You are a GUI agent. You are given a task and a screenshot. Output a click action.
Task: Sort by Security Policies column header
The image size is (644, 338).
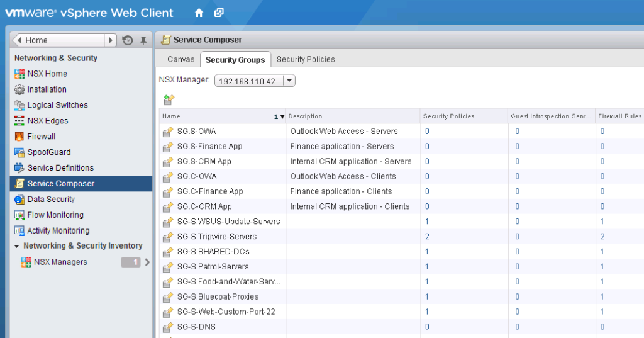tap(464, 116)
